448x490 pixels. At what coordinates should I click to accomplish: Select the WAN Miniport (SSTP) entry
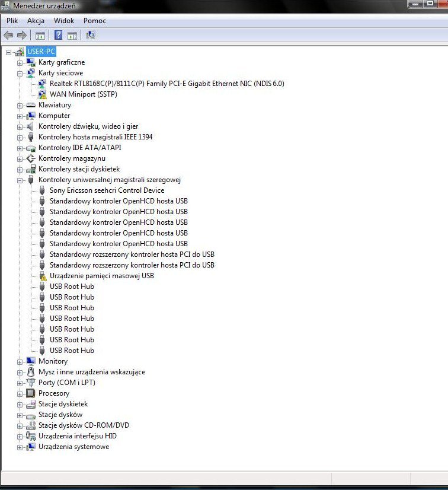pyautogui.click(x=84, y=94)
